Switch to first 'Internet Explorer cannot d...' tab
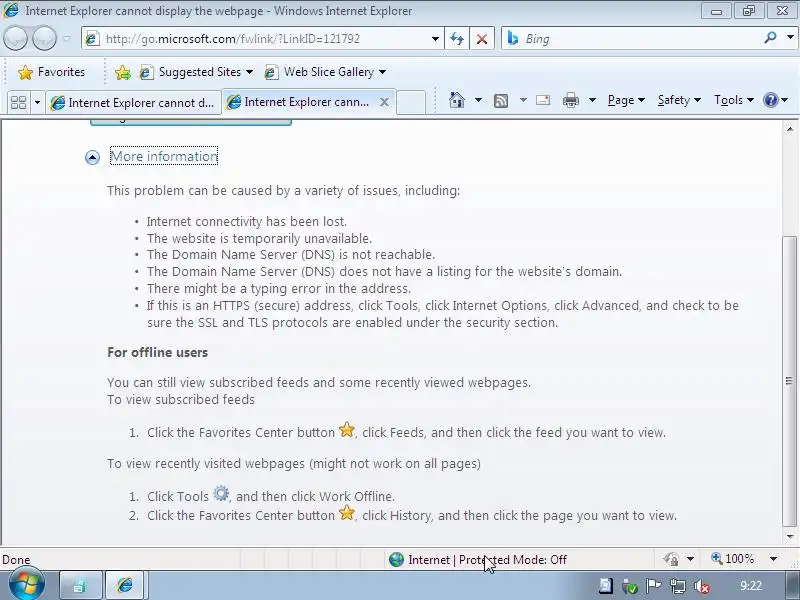This screenshot has height=600, width=800. [133, 103]
